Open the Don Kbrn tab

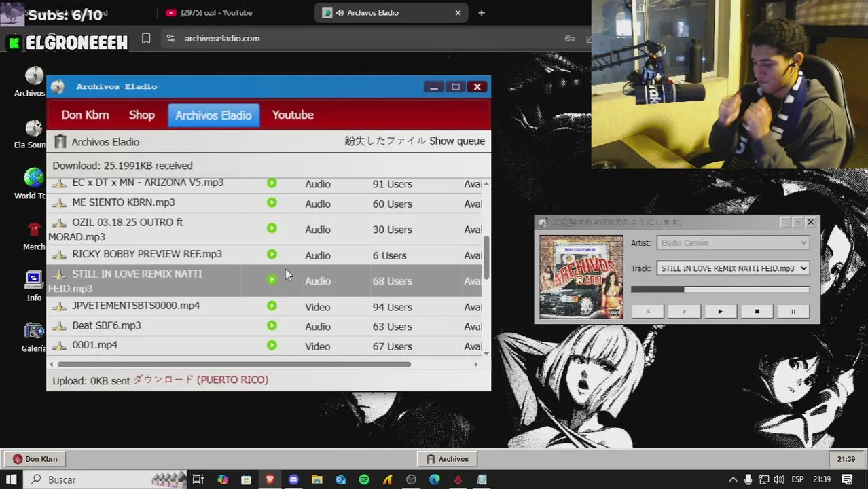click(x=85, y=115)
